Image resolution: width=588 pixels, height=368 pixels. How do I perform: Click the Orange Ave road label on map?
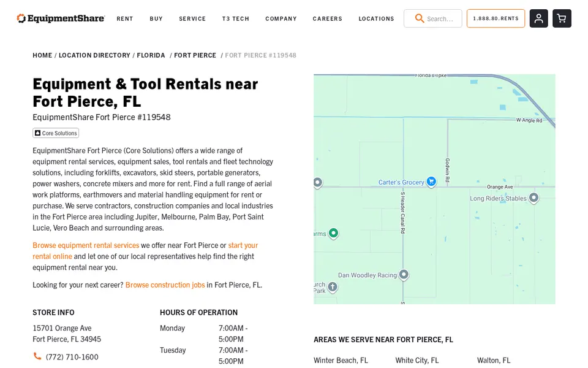500,186
